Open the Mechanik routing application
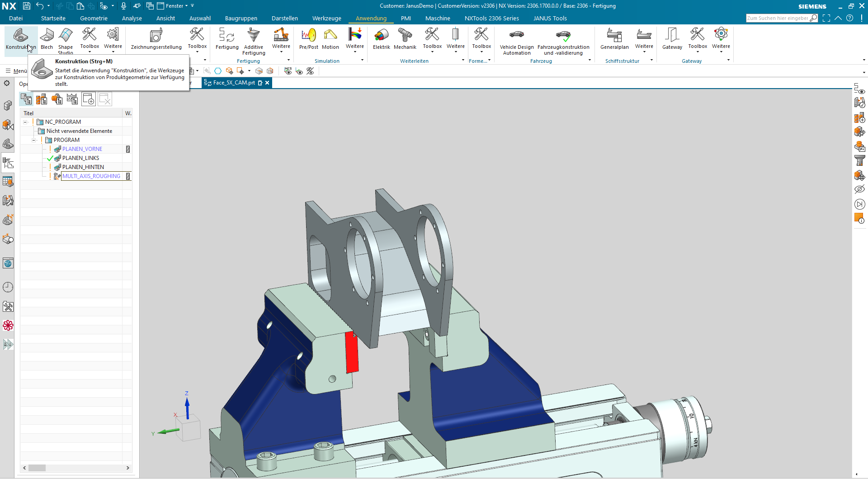The width and height of the screenshot is (868, 488). point(405,39)
